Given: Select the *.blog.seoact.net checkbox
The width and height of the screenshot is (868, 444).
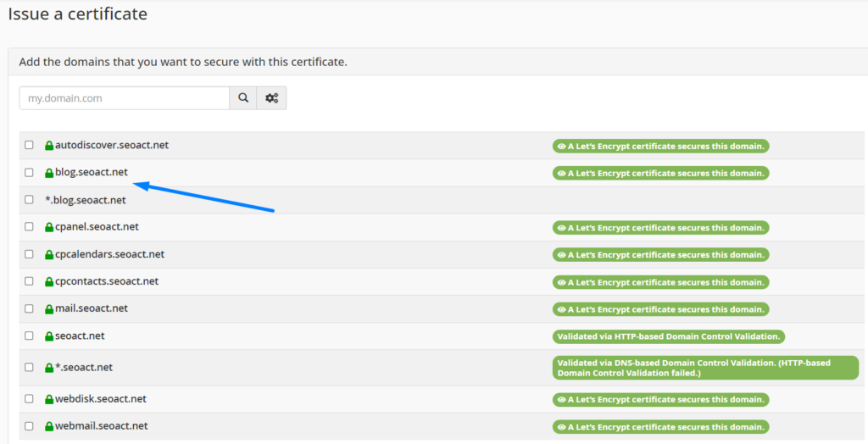Looking at the screenshot, I should (x=29, y=199).
